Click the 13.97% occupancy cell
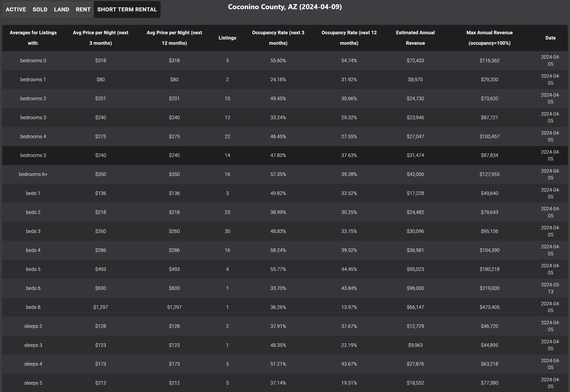Image resolution: width=570 pixels, height=392 pixels. tap(349, 307)
